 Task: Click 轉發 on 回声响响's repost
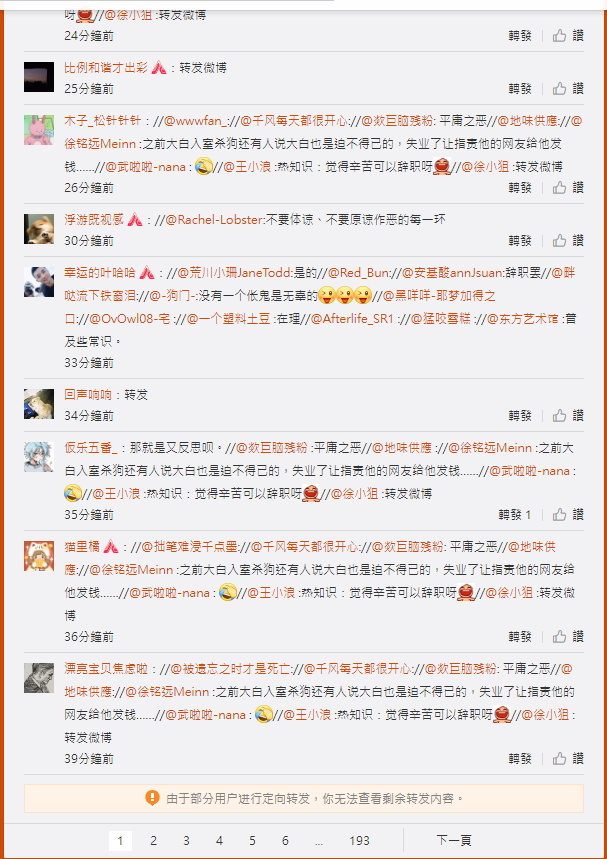point(520,416)
